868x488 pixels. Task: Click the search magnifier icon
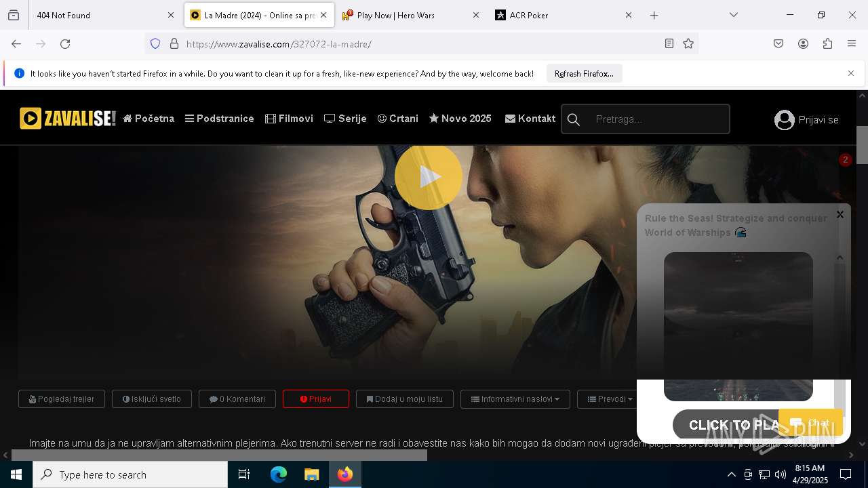574,119
